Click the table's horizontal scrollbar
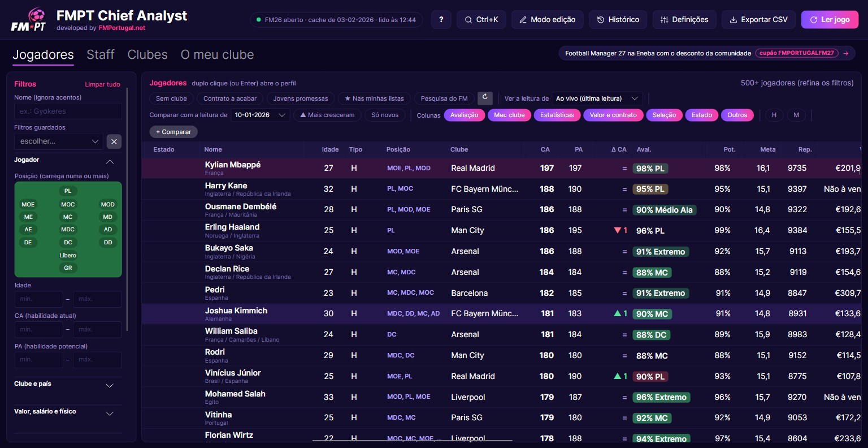 tap(413, 440)
